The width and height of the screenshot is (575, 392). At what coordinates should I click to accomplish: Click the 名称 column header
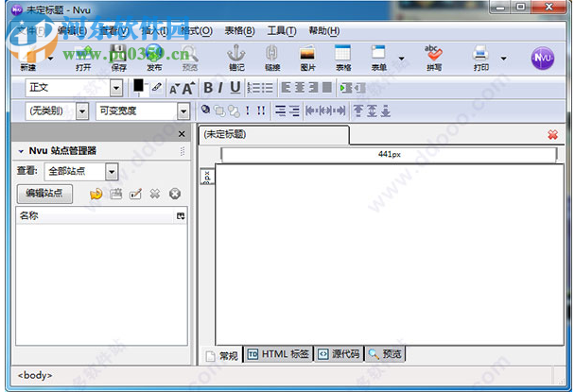tap(96, 215)
